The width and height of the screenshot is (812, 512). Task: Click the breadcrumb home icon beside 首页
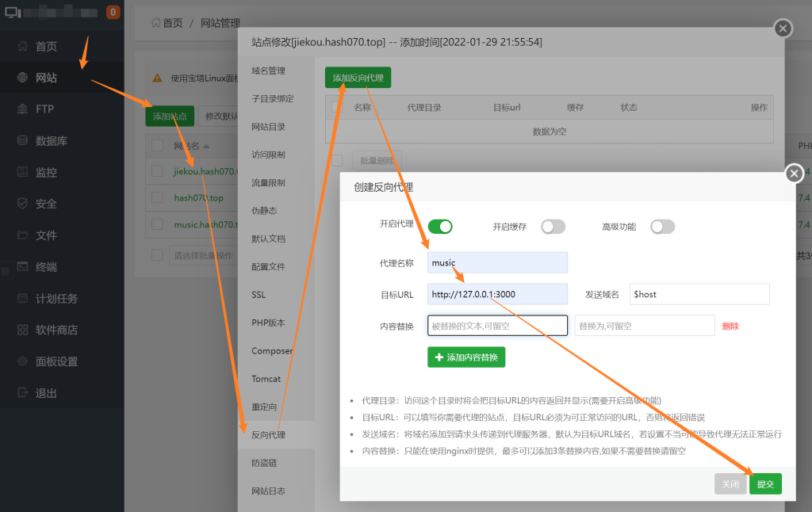coord(156,22)
